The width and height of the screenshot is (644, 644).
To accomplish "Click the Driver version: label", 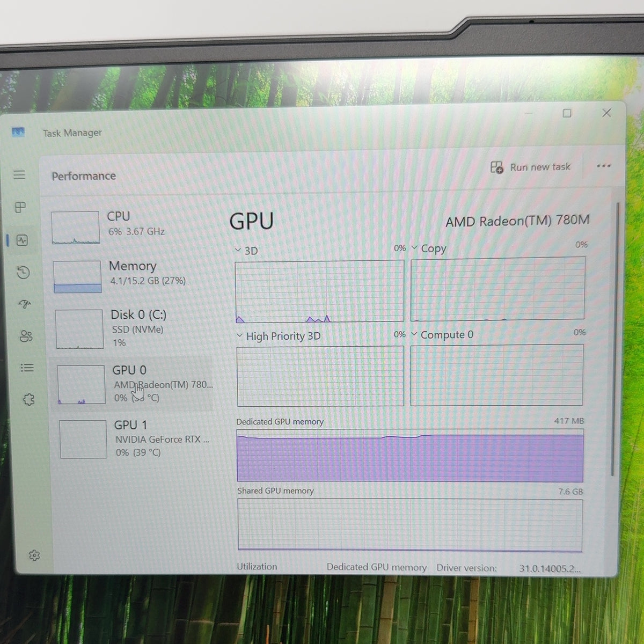I will click(x=466, y=568).
